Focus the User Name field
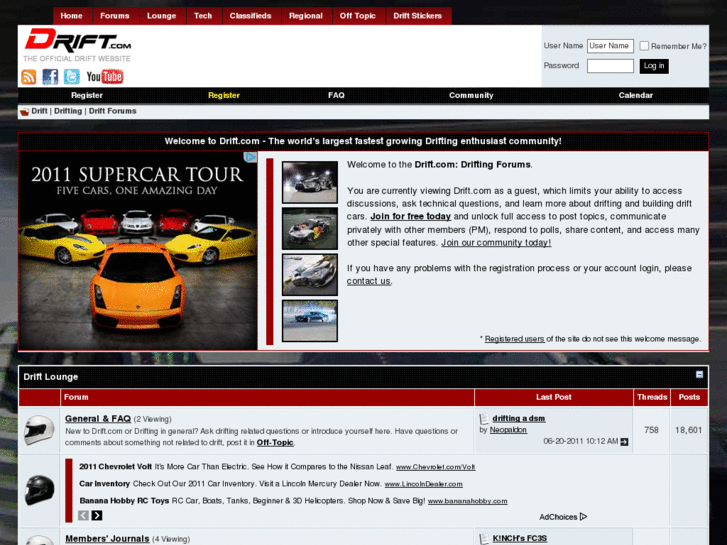 (x=610, y=46)
